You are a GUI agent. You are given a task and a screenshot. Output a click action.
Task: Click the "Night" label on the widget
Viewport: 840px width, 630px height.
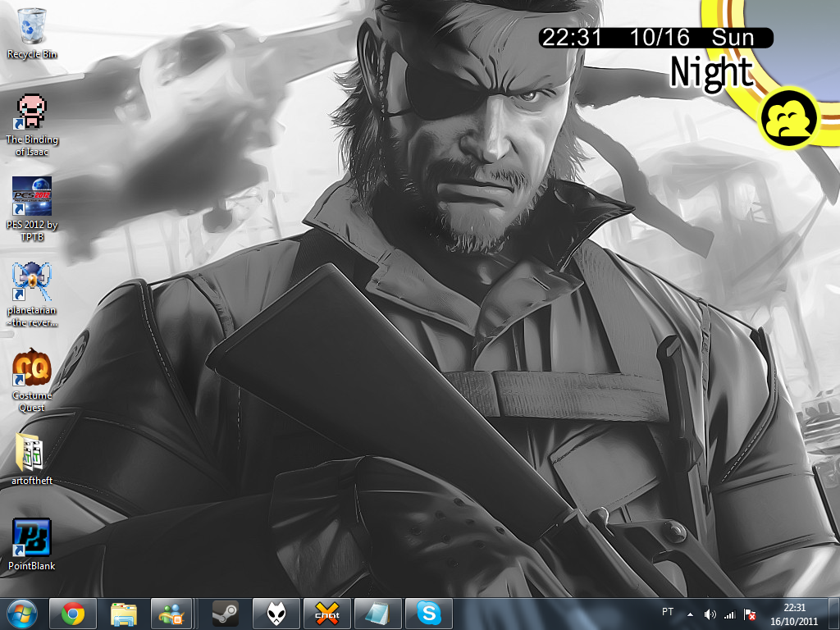[x=711, y=72]
